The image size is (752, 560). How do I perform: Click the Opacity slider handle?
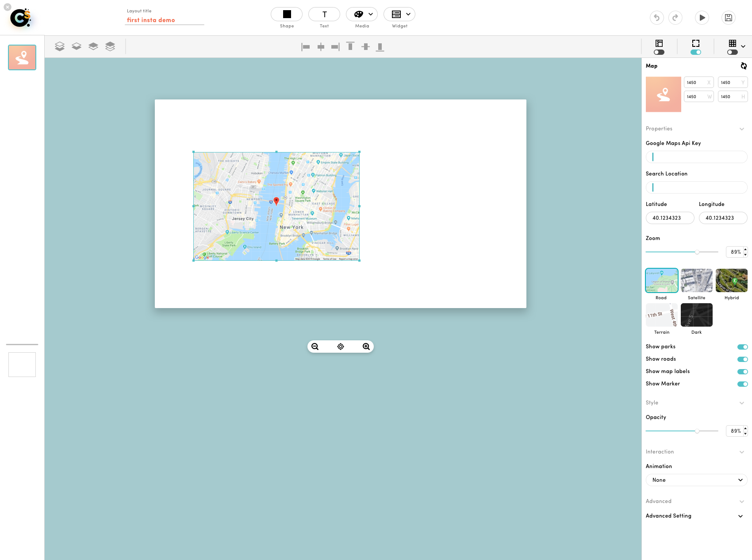click(x=697, y=431)
